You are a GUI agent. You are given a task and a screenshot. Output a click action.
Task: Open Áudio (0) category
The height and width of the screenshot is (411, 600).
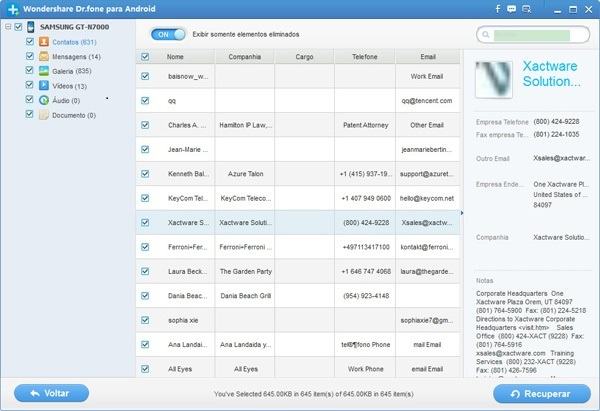tap(66, 101)
